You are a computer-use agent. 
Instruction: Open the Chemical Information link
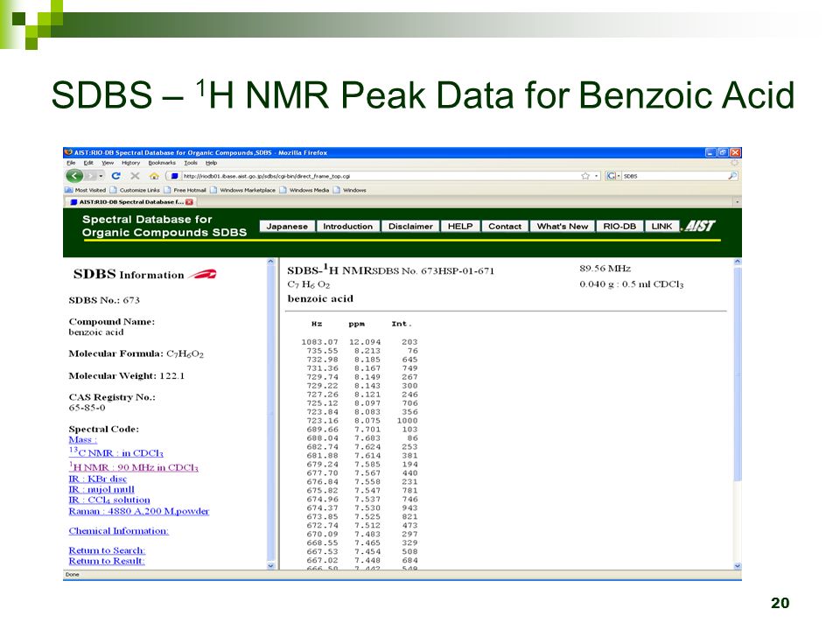click(x=118, y=531)
